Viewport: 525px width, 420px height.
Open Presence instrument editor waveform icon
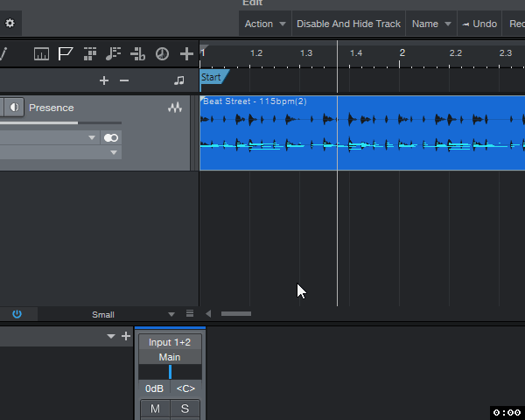coord(175,108)
